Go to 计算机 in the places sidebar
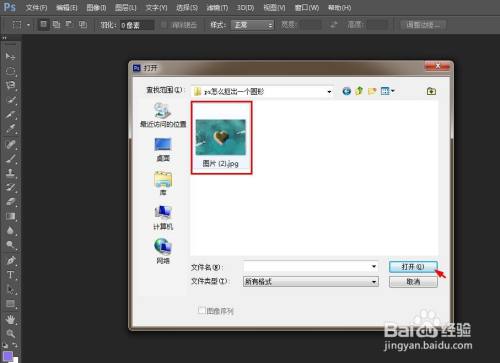The width and height of the screenshot is (500, 363). 163,218
